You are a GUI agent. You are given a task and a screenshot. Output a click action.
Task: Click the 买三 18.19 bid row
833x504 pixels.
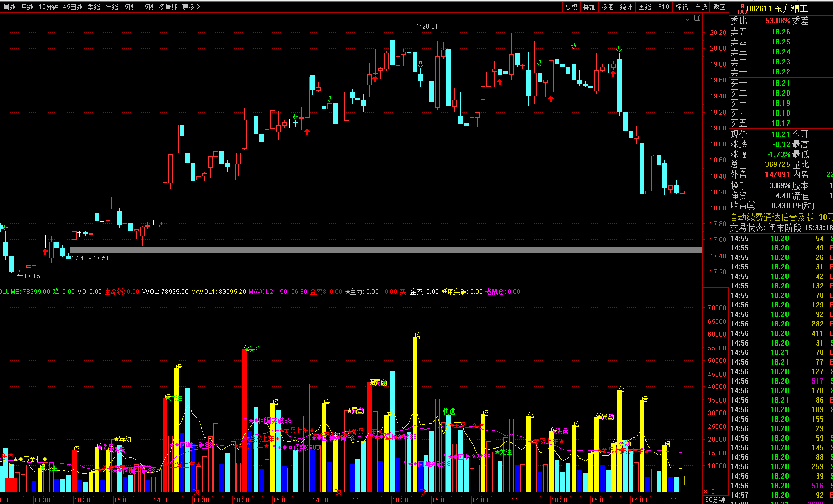pos(781,103)
